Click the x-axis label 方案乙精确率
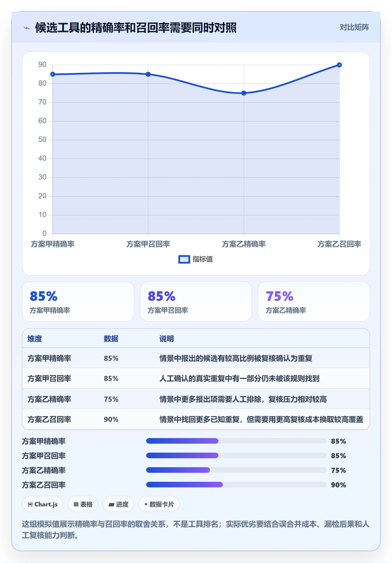392x563 pixels. point(244,244)
